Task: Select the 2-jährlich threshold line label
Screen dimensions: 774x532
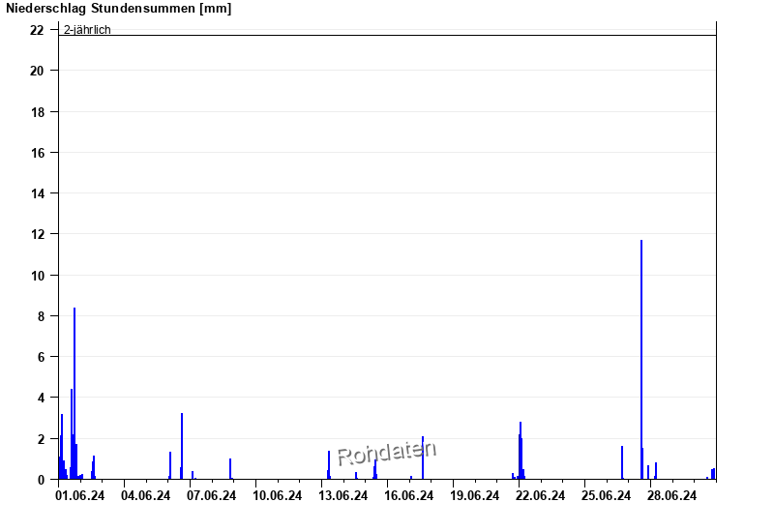Action: click(x=87, y=29)
